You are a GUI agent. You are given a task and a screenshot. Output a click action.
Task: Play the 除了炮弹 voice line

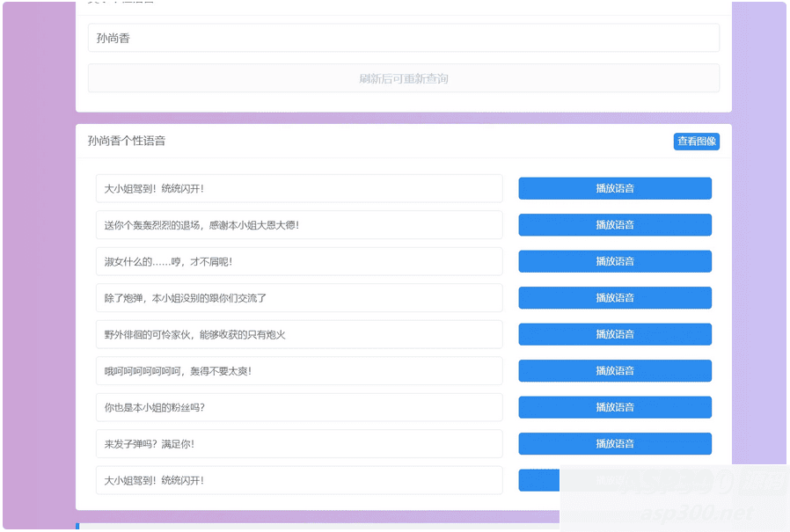(614, 297)
